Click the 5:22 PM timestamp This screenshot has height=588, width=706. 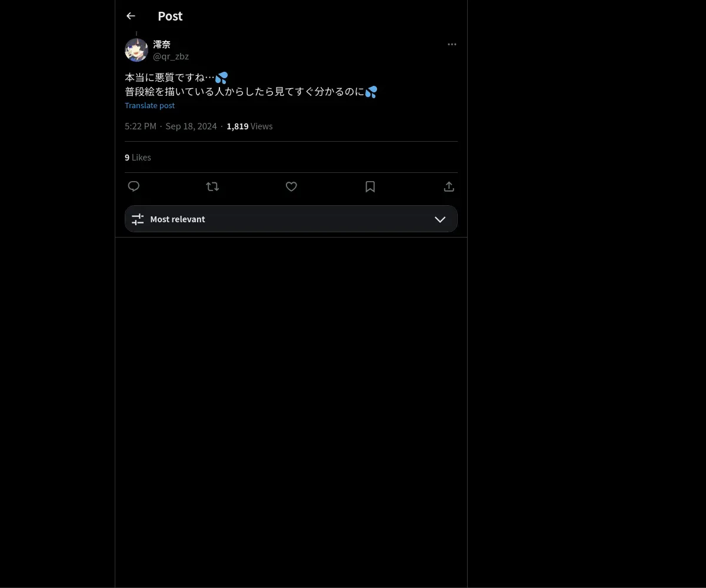click(141, 126)
